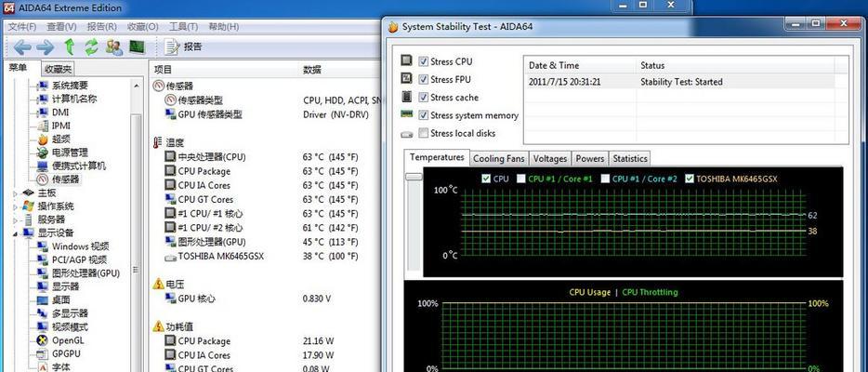This screenshot has width=868, height=372.
Task: Select 图形处理器(GPU) in the left tree
Action: pos(85,272)
